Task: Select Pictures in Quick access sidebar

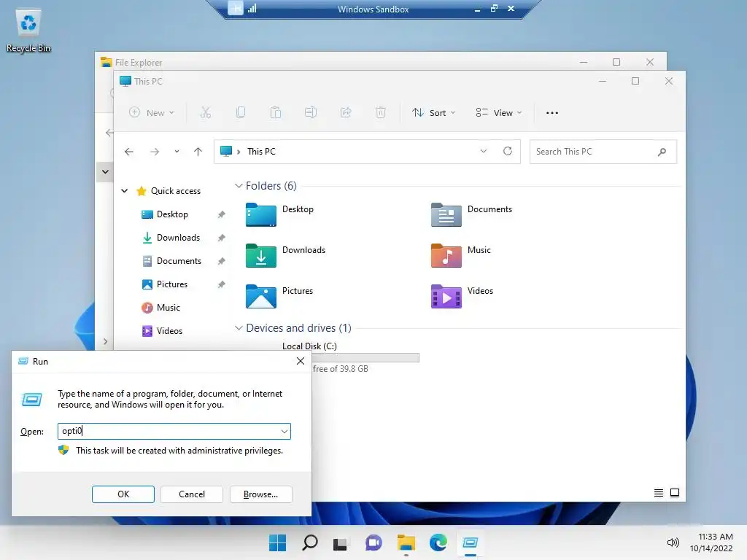Action: tap(172, 284)
